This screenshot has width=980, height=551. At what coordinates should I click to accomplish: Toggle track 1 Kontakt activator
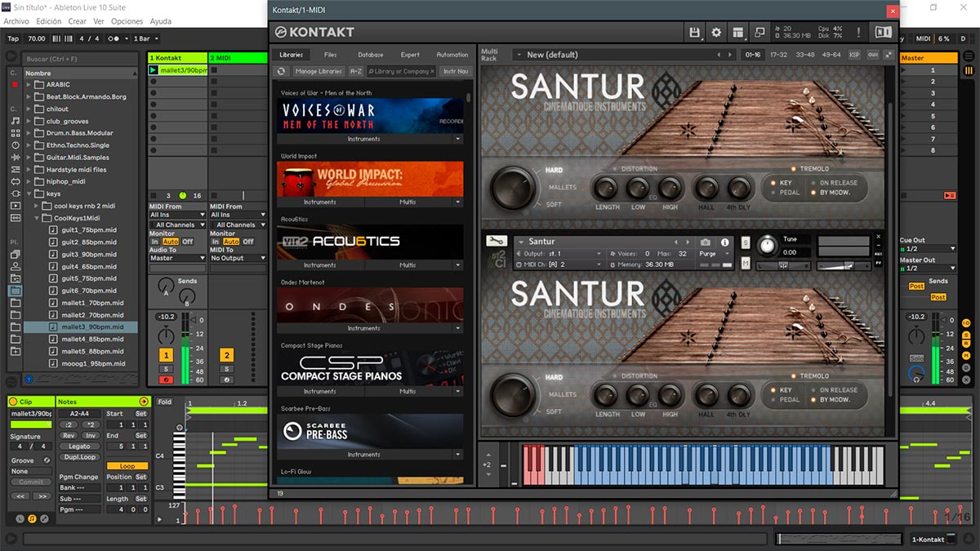pyautogui.click(x=166, y=355)
